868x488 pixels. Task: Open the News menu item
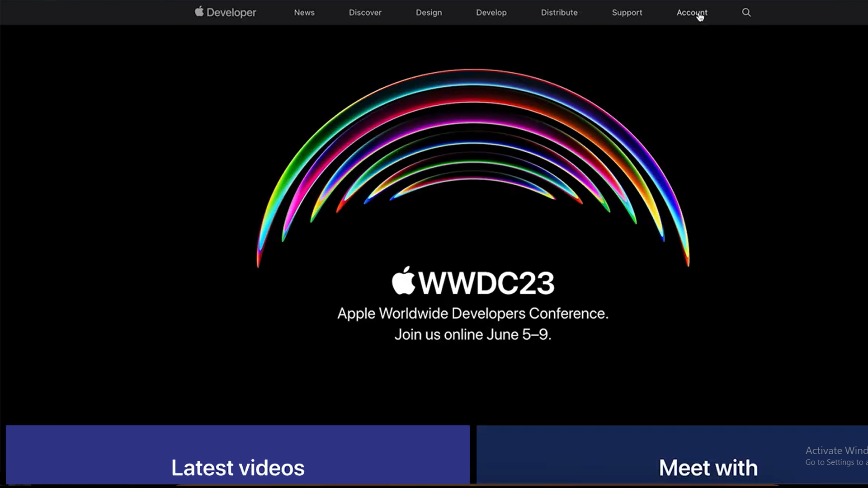(x=304, y=12)
